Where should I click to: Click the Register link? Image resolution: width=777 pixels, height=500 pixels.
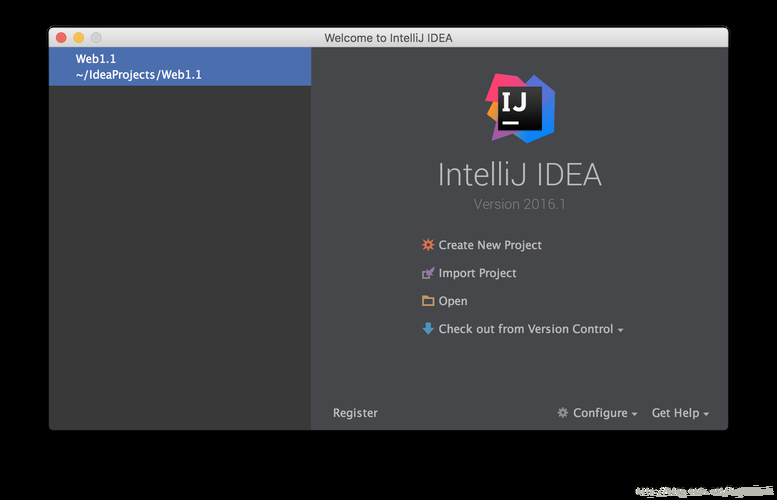pyautogui.click(x=355, y=413)
